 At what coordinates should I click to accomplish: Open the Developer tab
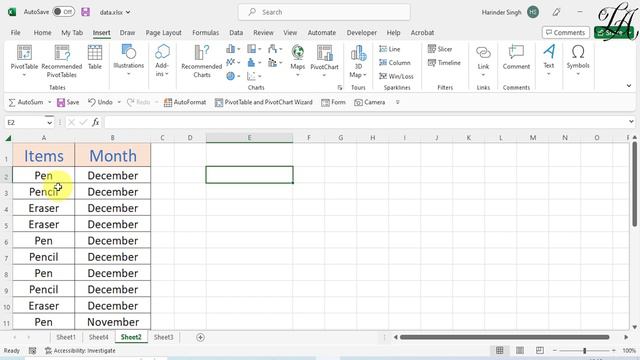(x=362, y=33)
